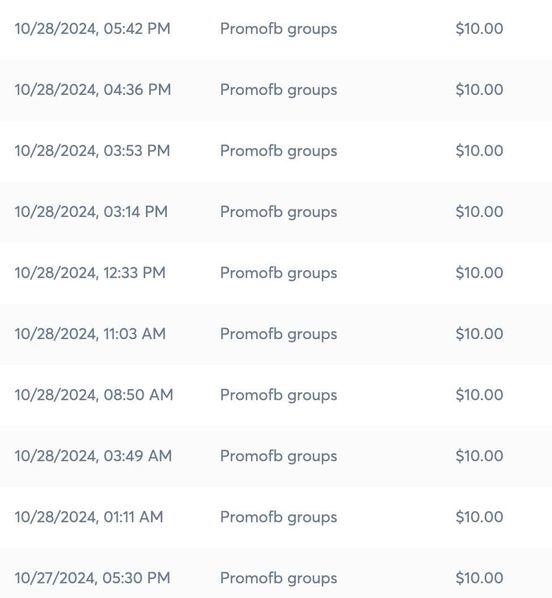552x598 pixels.
Task: Open Promofb groups entry from 04:36 PM
Action: click(278, 90)
